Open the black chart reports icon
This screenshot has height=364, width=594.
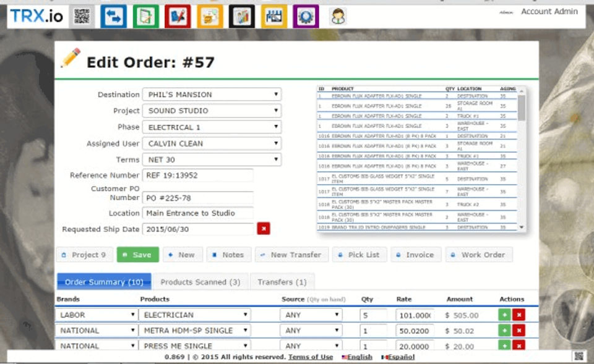pos(242,16)
